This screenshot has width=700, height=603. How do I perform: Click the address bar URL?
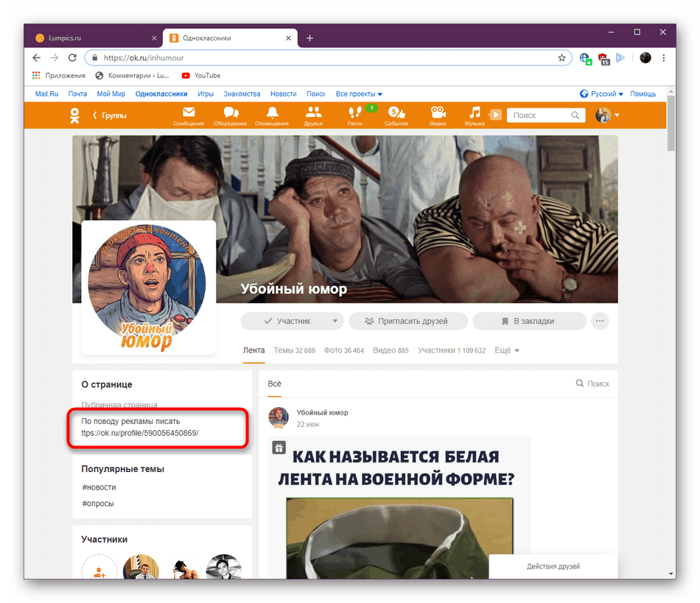pyautogui.click(x=143, y=57)
